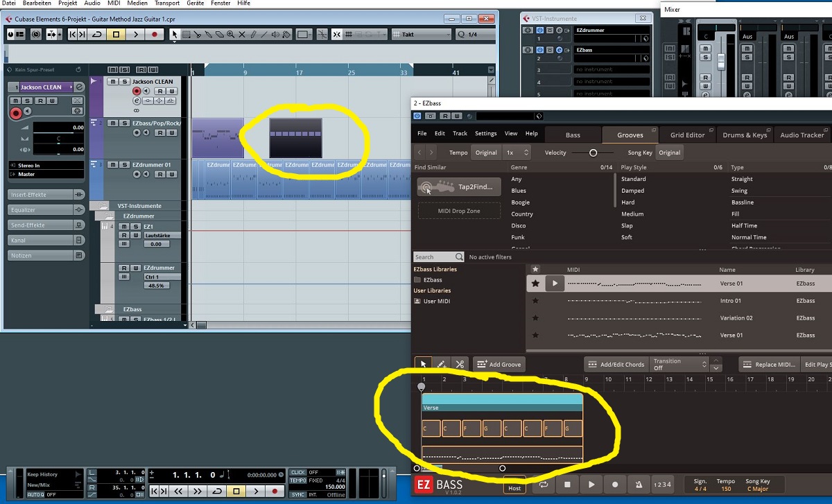
Task: Open Tap2Find in EZbass
Action: (x=459, y=186)
